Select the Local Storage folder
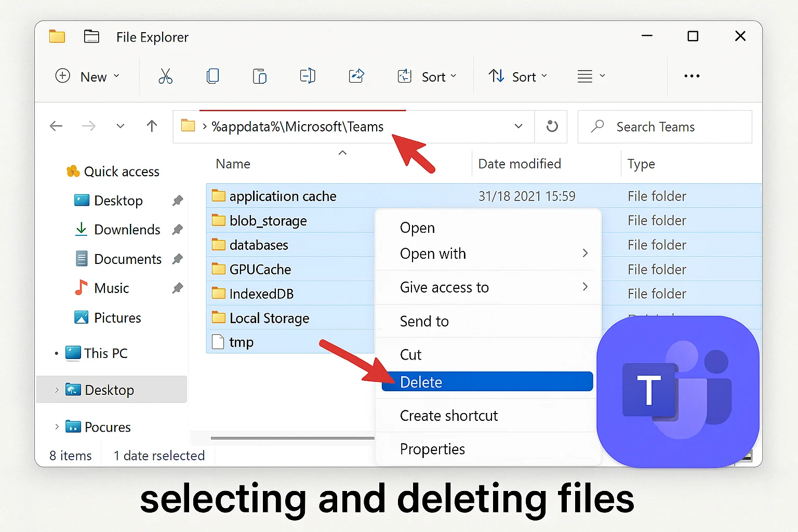Screen dimensions: 798x532 261,318
